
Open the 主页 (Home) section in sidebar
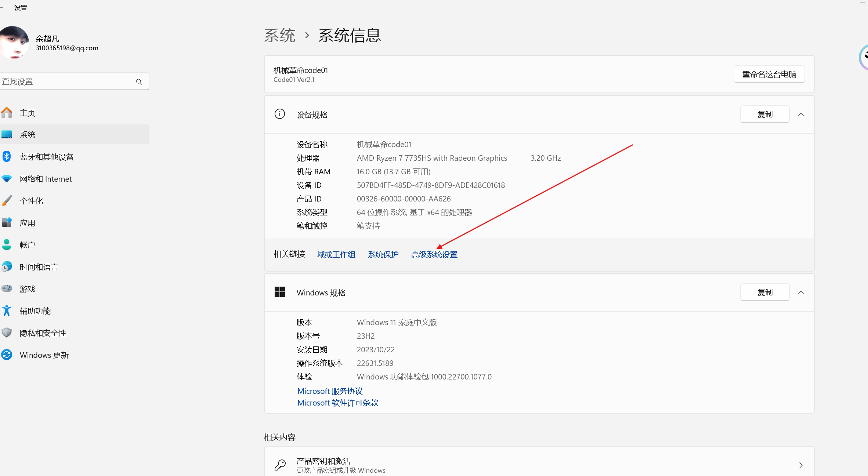(x=27, y=112)
